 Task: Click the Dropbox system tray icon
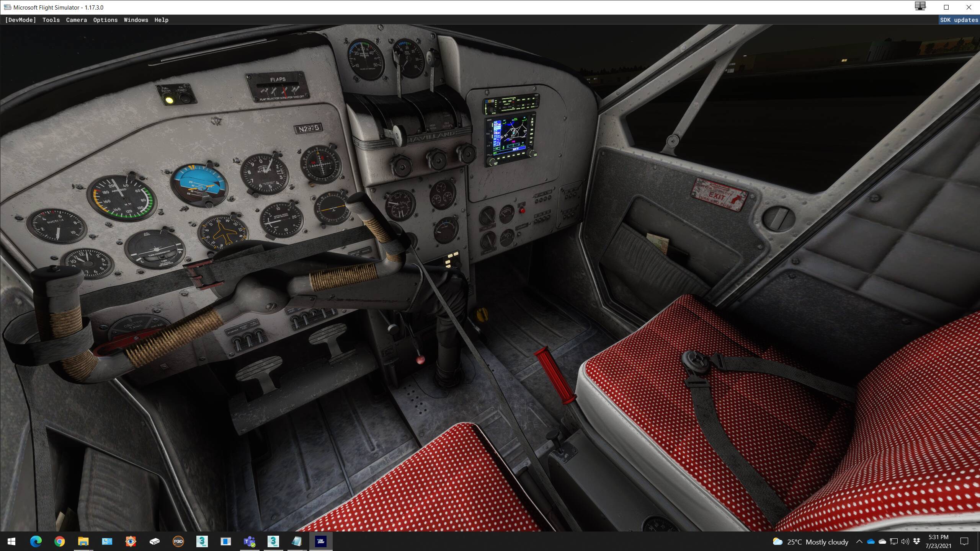tap(916, 541)
